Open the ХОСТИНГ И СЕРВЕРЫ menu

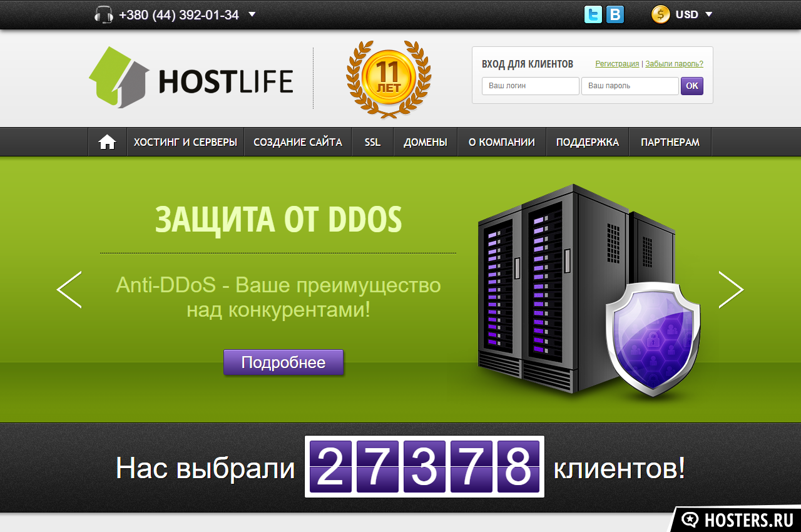185,142
